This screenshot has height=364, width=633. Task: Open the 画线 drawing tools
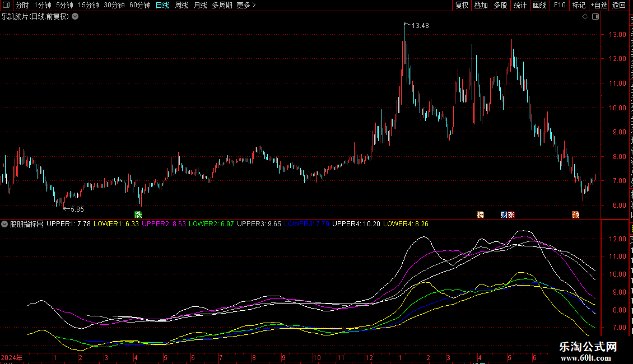539,5
